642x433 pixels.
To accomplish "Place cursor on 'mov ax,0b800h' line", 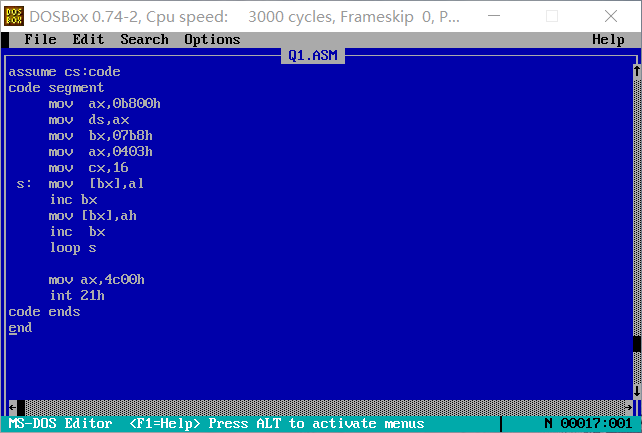I will click(x=104, y=104).
